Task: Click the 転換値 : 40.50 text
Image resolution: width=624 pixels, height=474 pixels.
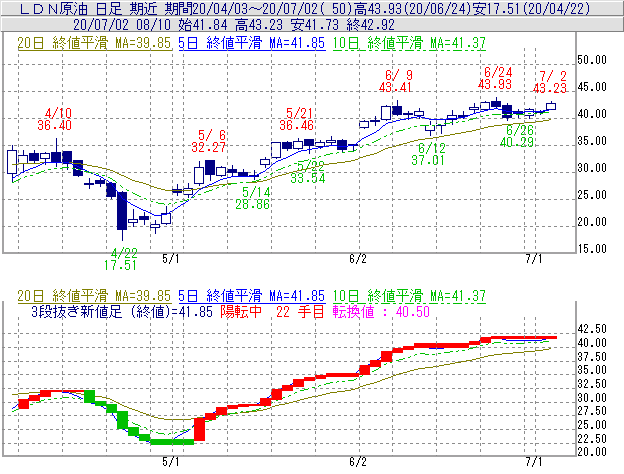Action: (381, 311)
